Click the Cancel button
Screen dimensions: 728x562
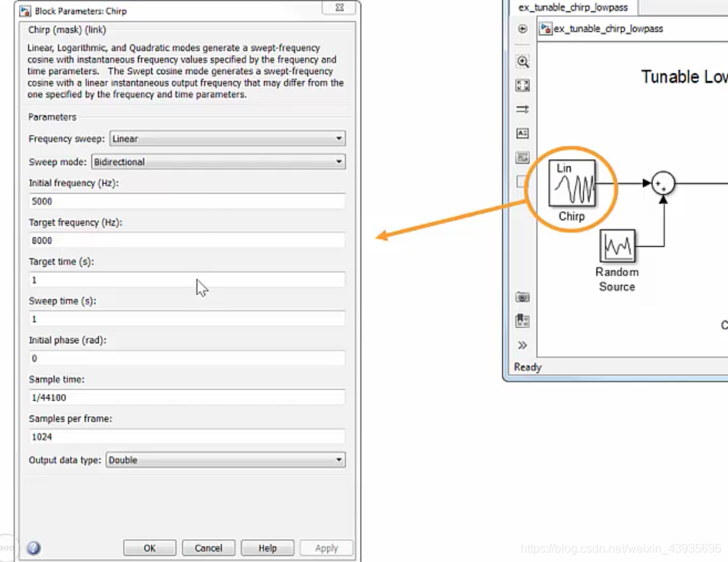[x=208, y=548]
